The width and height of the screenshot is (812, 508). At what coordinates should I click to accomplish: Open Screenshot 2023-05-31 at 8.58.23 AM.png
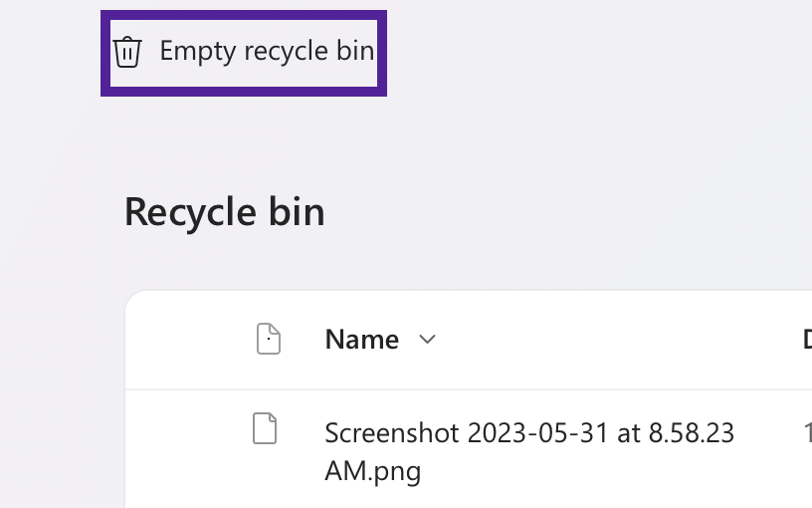click(529, 451)
